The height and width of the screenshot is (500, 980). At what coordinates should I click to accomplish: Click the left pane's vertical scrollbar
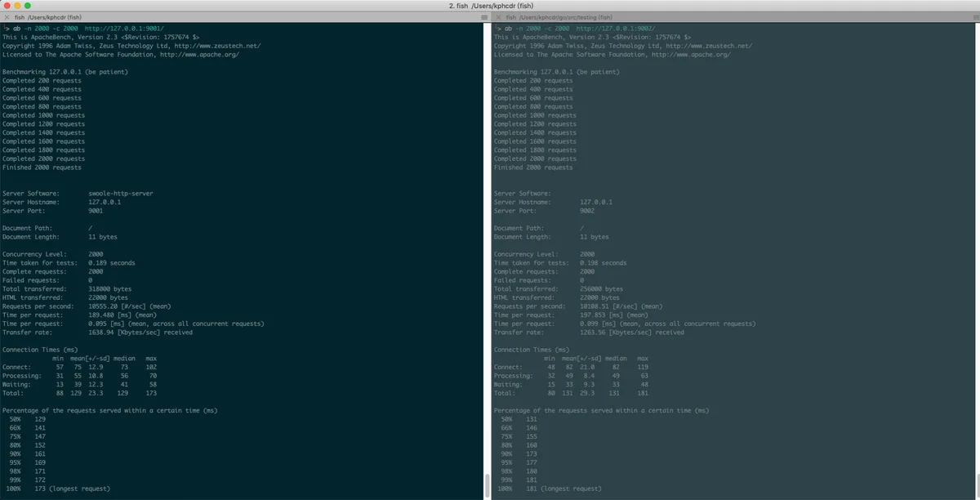(x=487, y=485)
